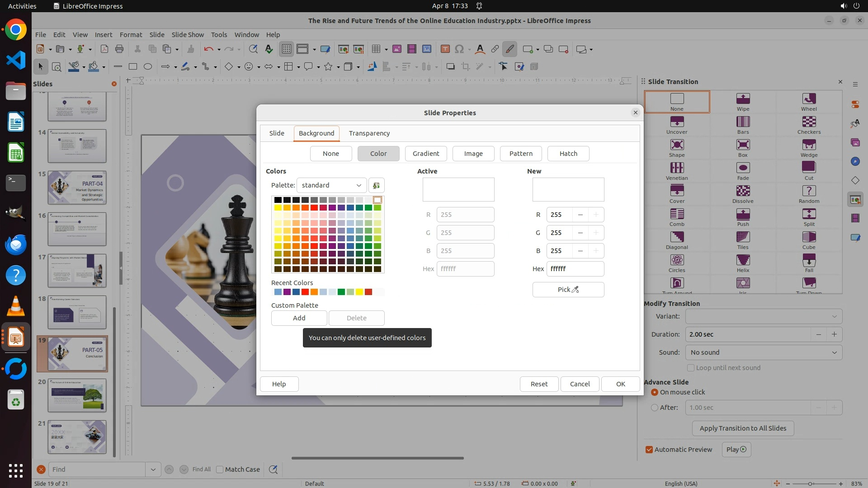
Task: Click the Gradient background button
Action: tap(425, 154)
